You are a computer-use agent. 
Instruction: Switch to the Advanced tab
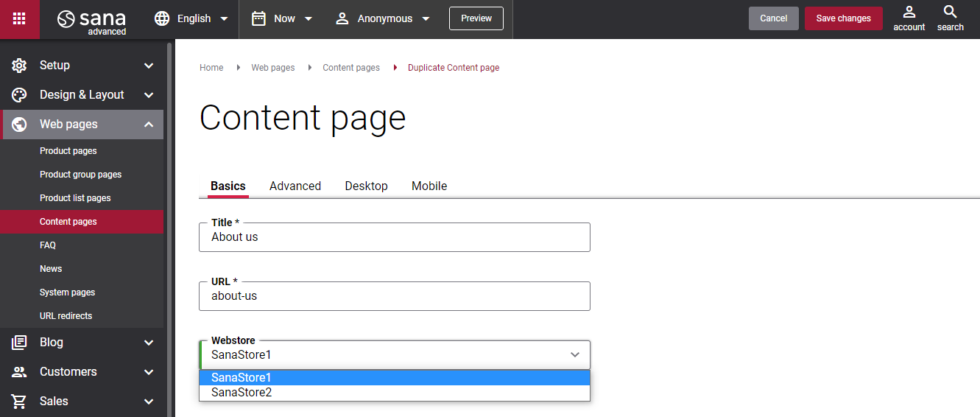click(x=295, y=186)
